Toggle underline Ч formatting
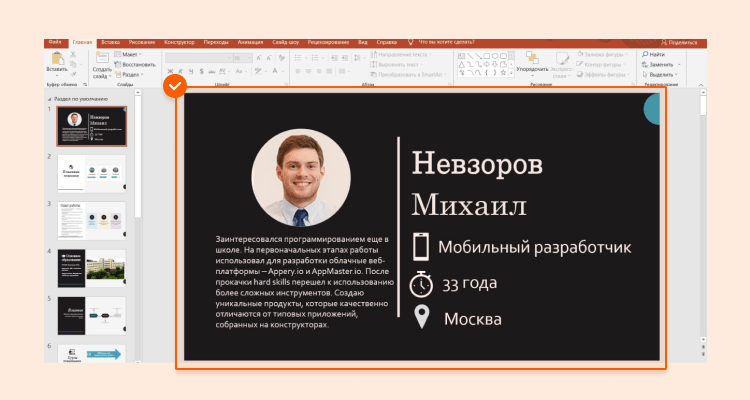The height and width of the screenshot is (400, 750). pyautogui.click(x=191, y=71)
